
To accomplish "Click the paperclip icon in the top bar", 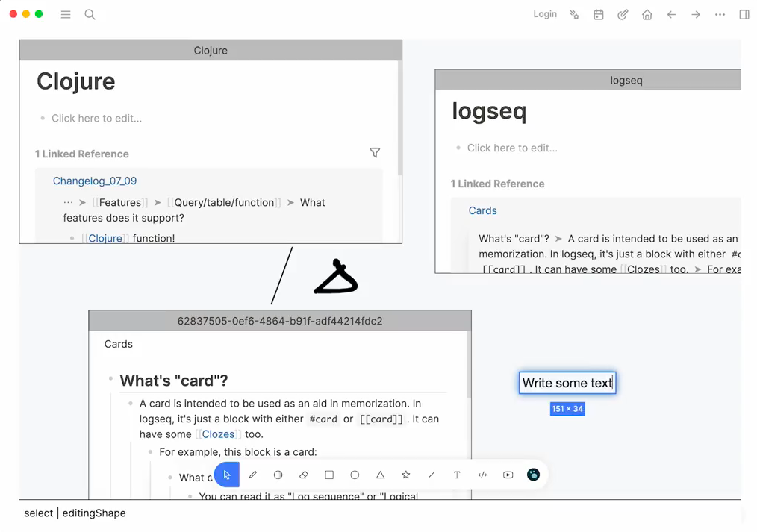I will [623, 14].
